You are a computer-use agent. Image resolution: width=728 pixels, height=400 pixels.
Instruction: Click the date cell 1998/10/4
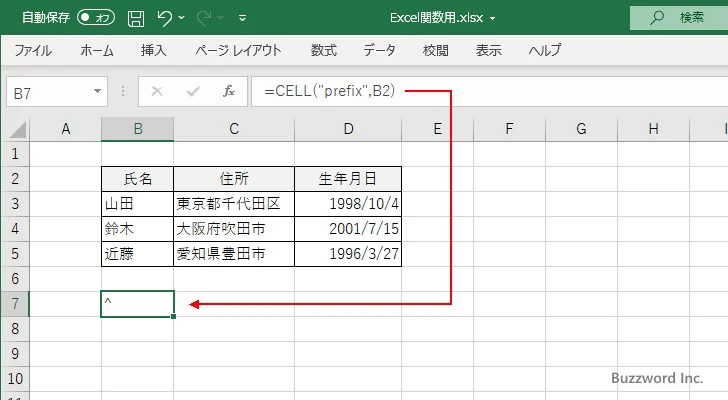348,204
